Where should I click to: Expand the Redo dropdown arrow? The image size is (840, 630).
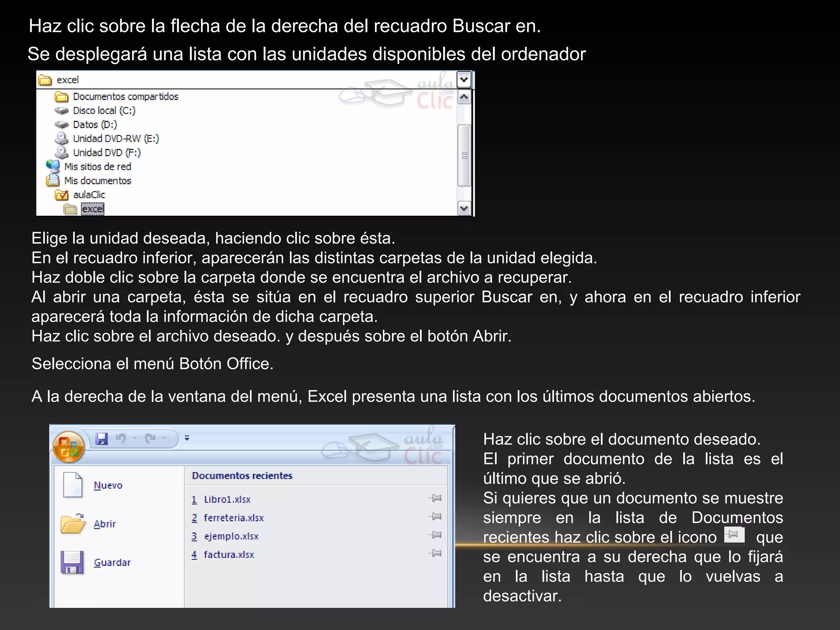pos(164,438)
